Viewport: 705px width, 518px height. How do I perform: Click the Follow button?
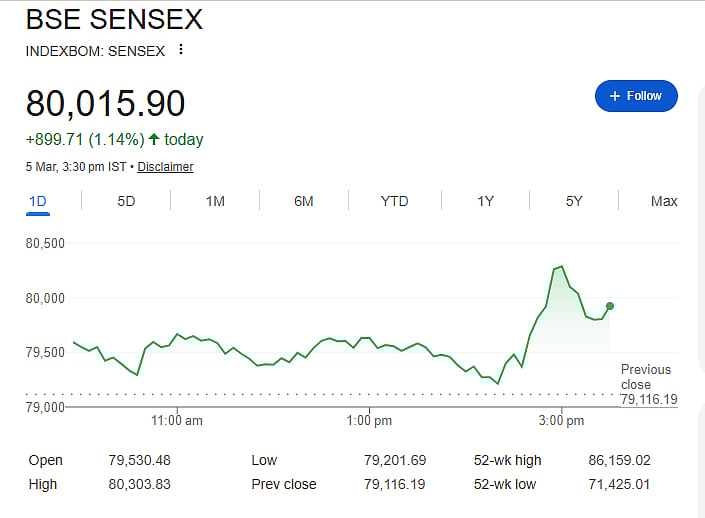(x=636, y=96)
